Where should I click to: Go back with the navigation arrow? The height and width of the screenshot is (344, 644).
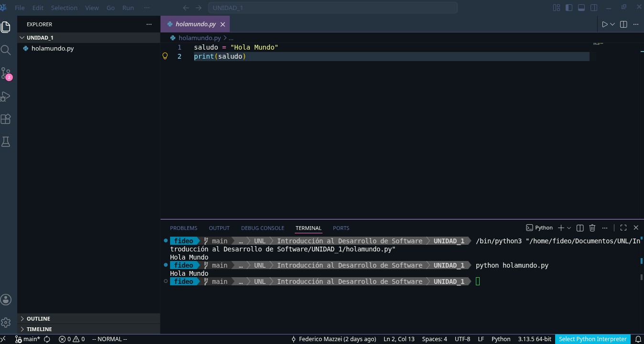click(x=186, y=8)
